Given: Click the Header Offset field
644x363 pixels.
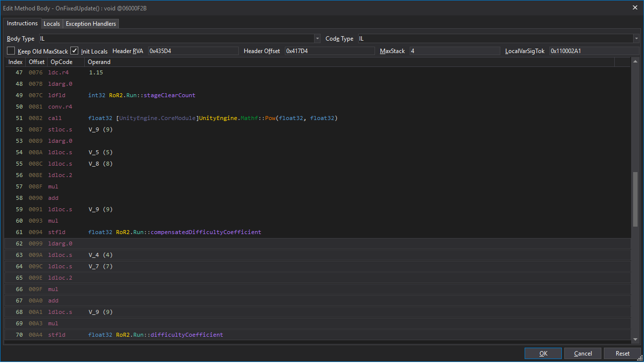Looking at the screenshot, I should [x=329, y=51].
